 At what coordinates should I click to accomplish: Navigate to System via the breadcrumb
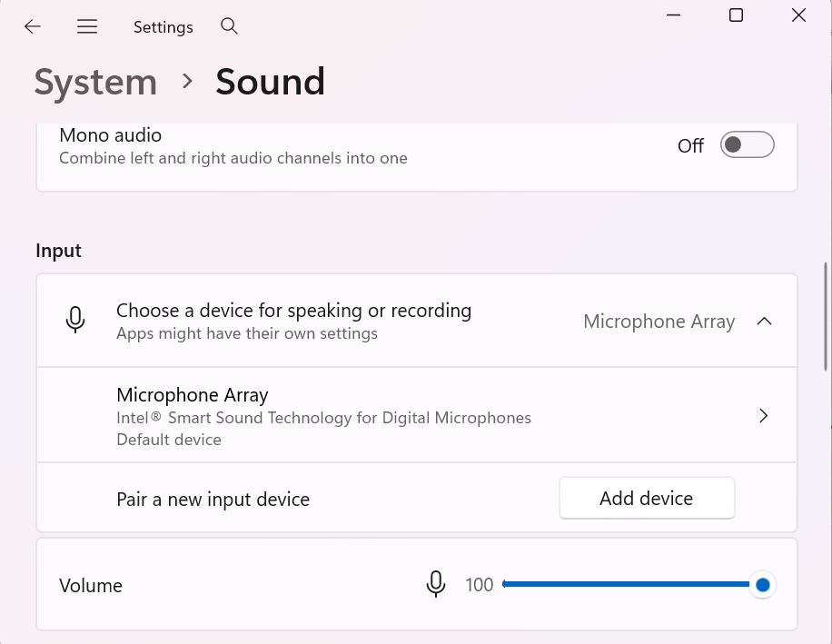[95, 82]
